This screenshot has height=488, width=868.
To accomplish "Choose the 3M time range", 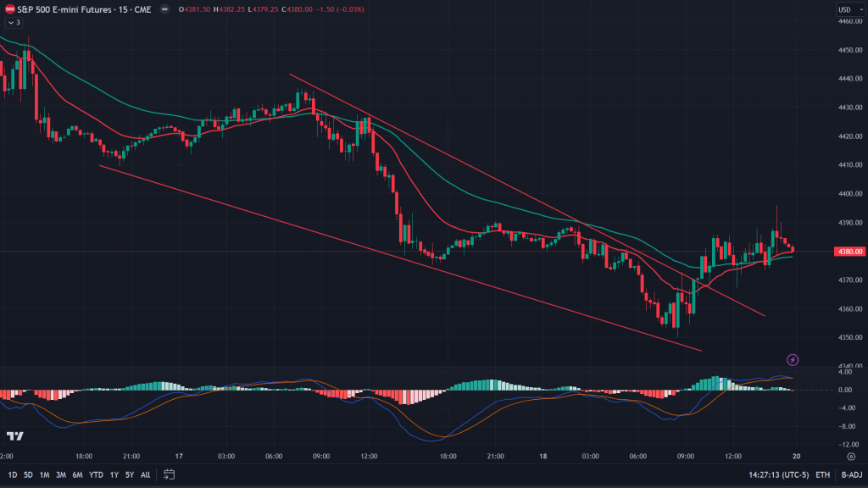I will click(x=61, y=474).
